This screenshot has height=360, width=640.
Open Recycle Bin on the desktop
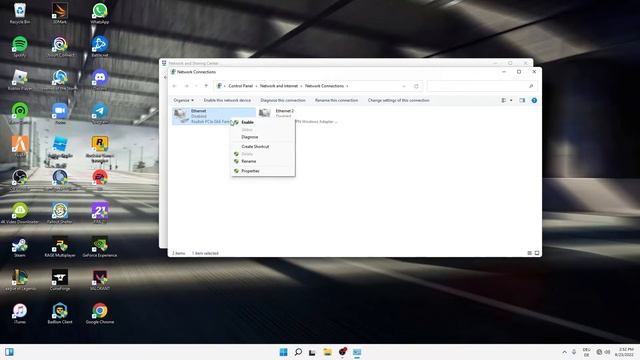click(20, 13)
